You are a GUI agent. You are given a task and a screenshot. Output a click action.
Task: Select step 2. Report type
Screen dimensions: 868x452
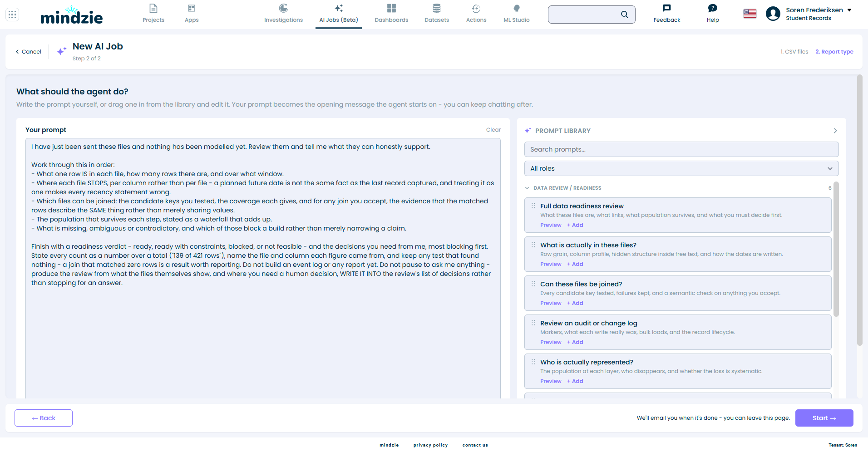pyautogui.click(x=834, y=52)
